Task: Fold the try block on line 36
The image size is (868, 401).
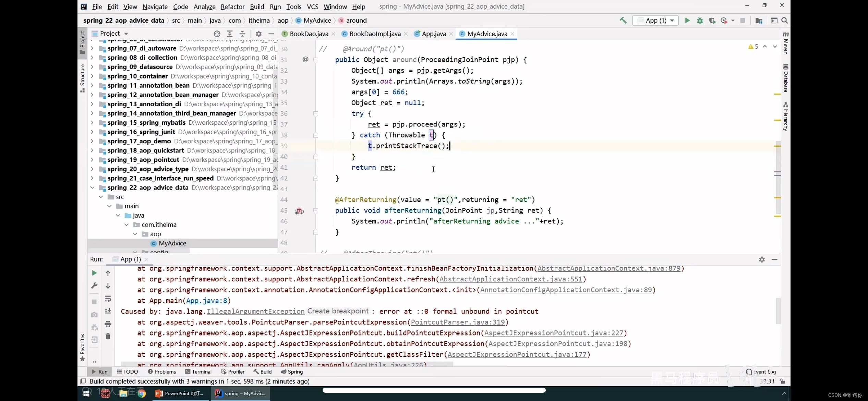Action: pos(316,113)
